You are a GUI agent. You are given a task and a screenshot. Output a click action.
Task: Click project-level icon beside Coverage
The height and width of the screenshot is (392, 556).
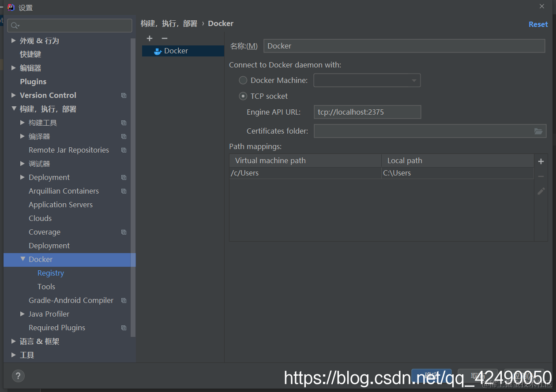(124, 232)
